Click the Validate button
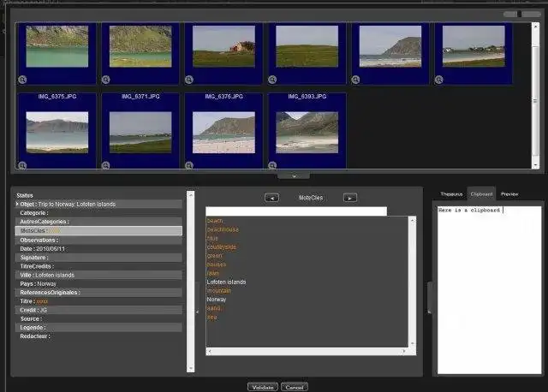The height and width of the screenshot is (392, 548). point(263,387)
